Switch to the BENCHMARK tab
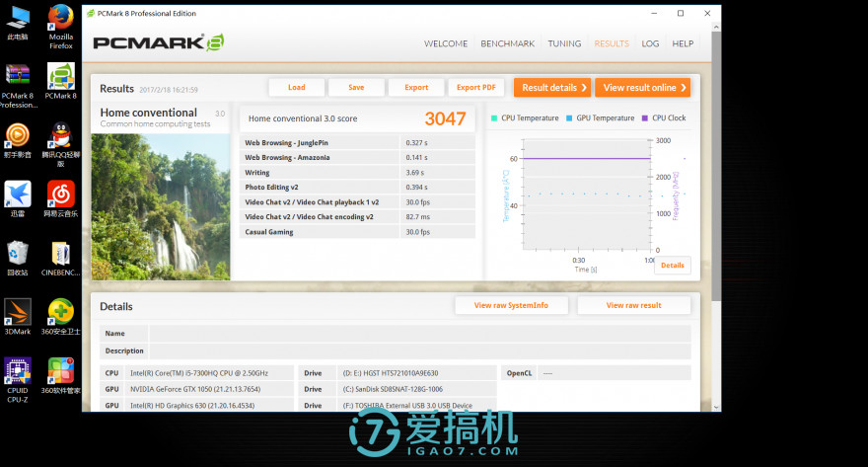The width and height of the screenshot is (868, 467). click(x=508, y=43)
